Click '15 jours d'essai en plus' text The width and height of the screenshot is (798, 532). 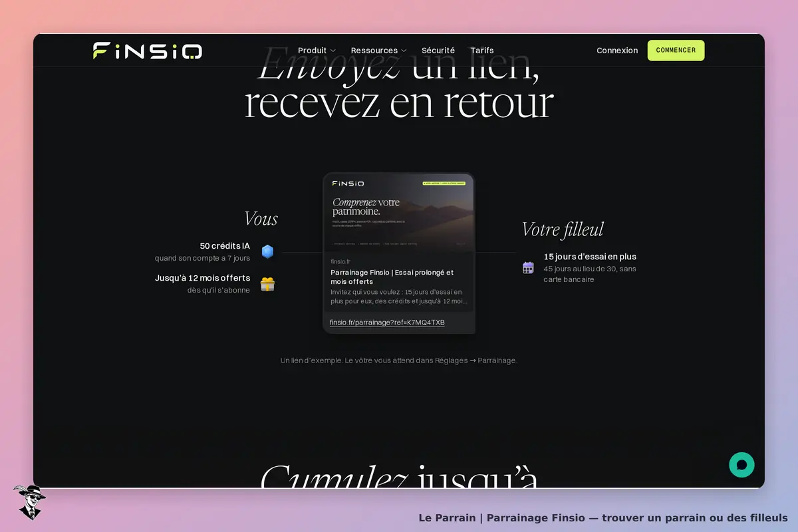point(590,257)
